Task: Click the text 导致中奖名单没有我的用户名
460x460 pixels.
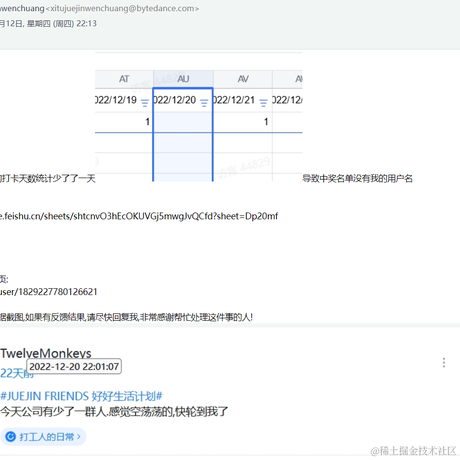Action: pyautogui.click(x=357, y=179)
